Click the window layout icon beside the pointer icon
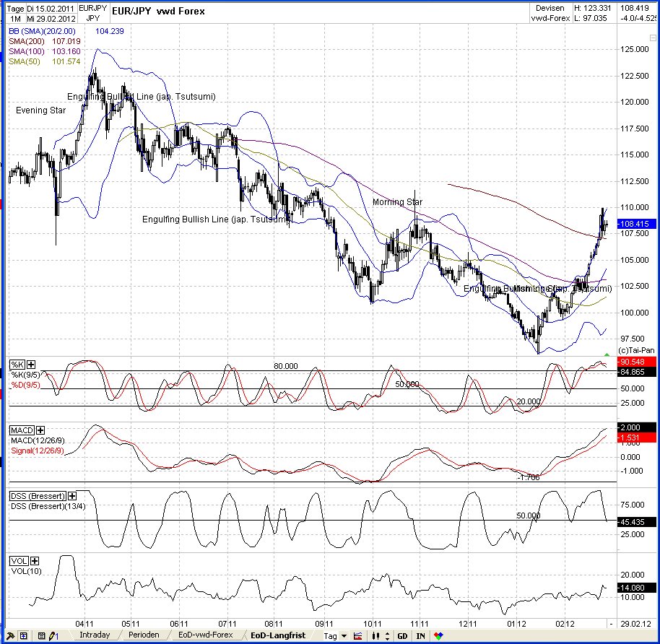Viewport: 660px width, 644px height. tap(22, 635)
